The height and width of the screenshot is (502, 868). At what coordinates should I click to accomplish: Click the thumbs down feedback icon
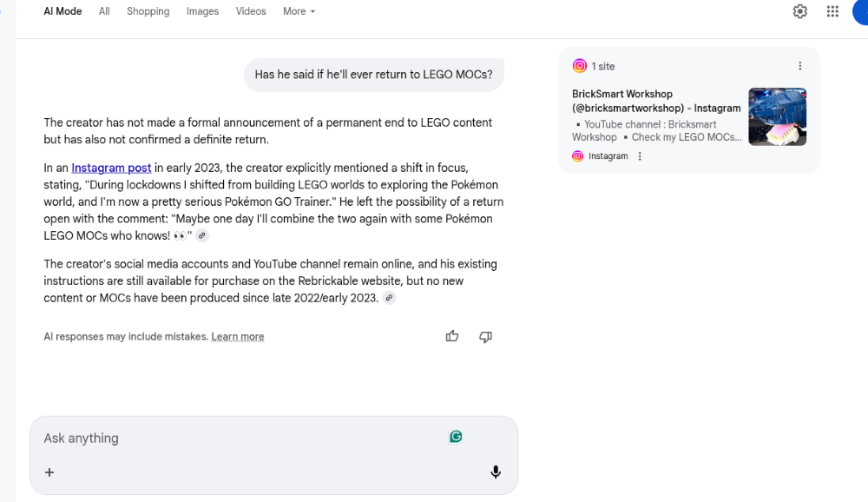(x=486, y=336)
